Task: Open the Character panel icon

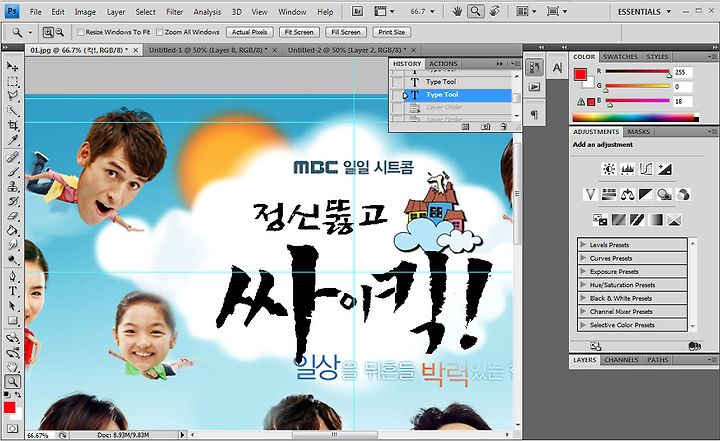Action: [557, 68]
